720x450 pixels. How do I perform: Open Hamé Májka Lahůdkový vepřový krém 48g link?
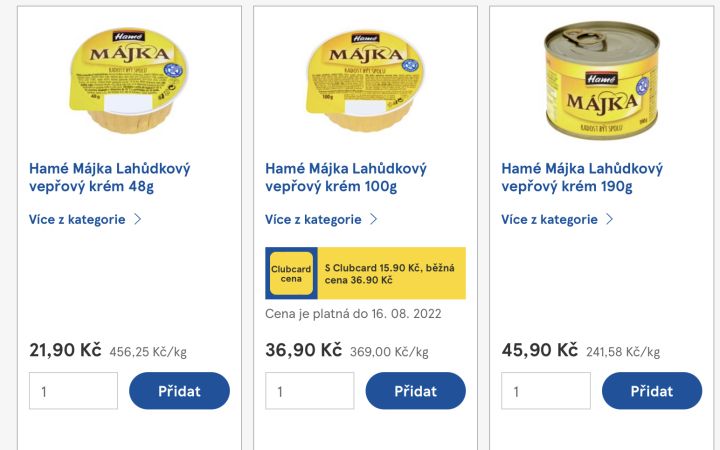(109, 177)
